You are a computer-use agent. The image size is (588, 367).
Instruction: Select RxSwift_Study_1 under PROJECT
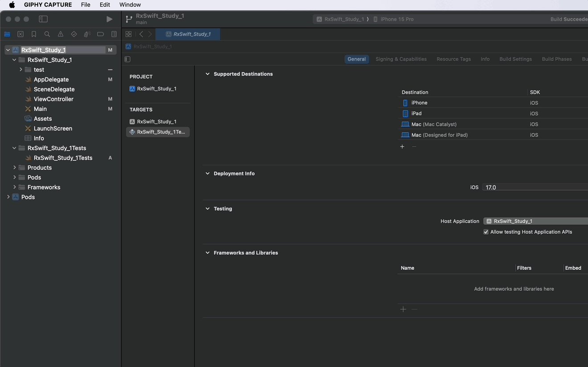(x=158, y=89)
